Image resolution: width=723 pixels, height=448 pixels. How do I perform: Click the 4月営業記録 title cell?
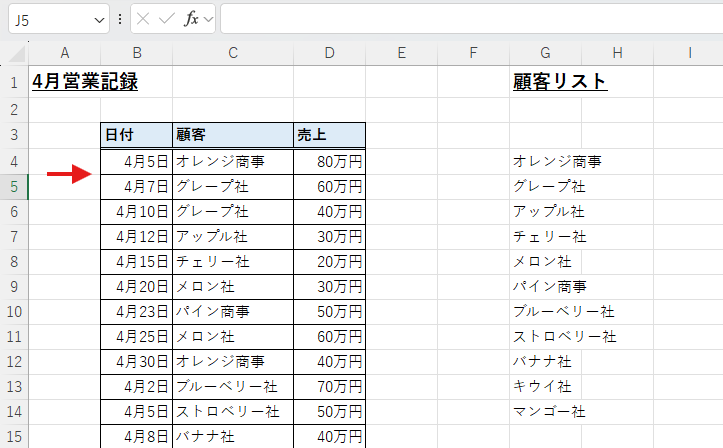click(x=85, y=82)
